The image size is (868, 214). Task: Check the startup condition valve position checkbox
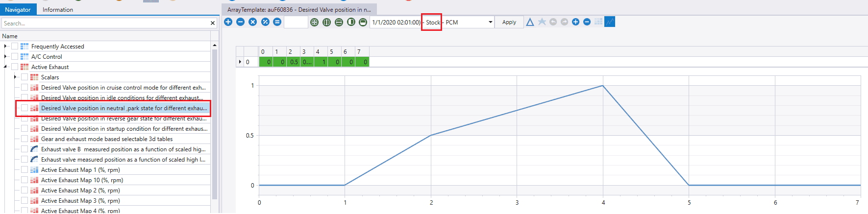tap(25, 129)
